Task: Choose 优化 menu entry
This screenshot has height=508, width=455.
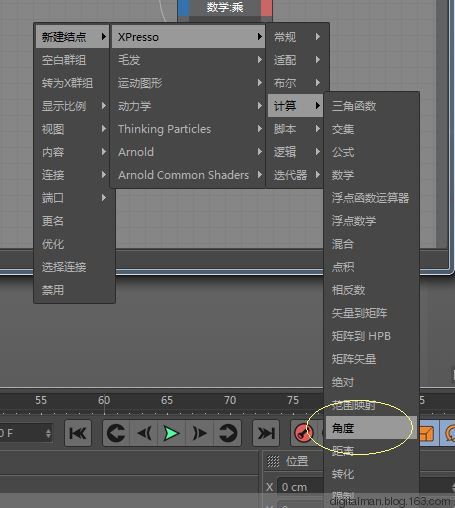Action: click(75, 244)
